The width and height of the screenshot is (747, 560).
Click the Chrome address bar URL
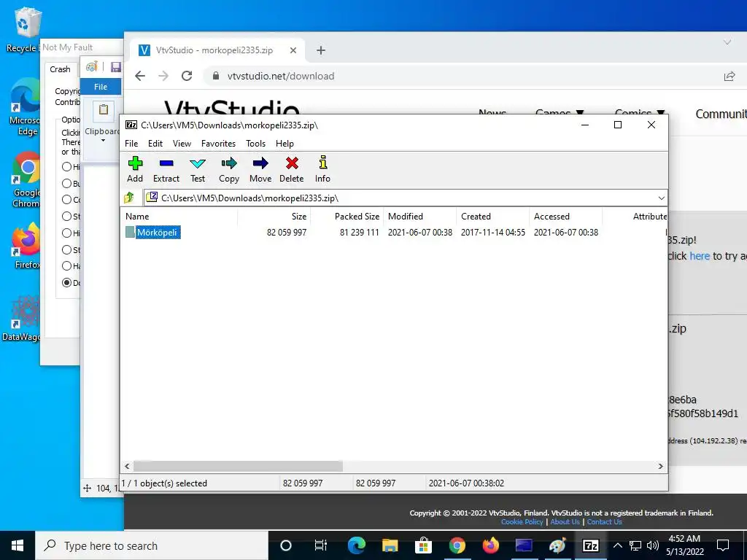[281, 76]
